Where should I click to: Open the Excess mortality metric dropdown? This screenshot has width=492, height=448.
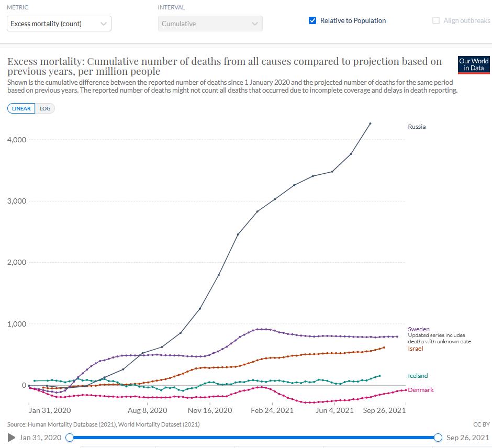pos(59,24)
